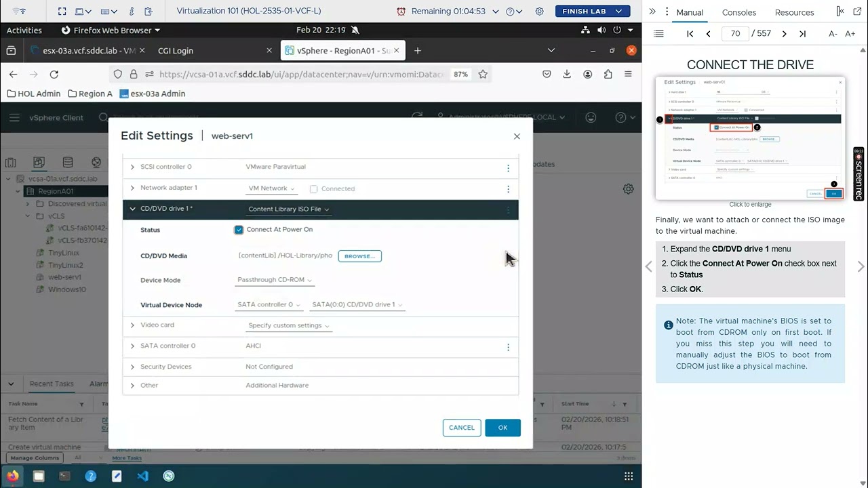Open the VM Network dropdown

coord(271,188)
